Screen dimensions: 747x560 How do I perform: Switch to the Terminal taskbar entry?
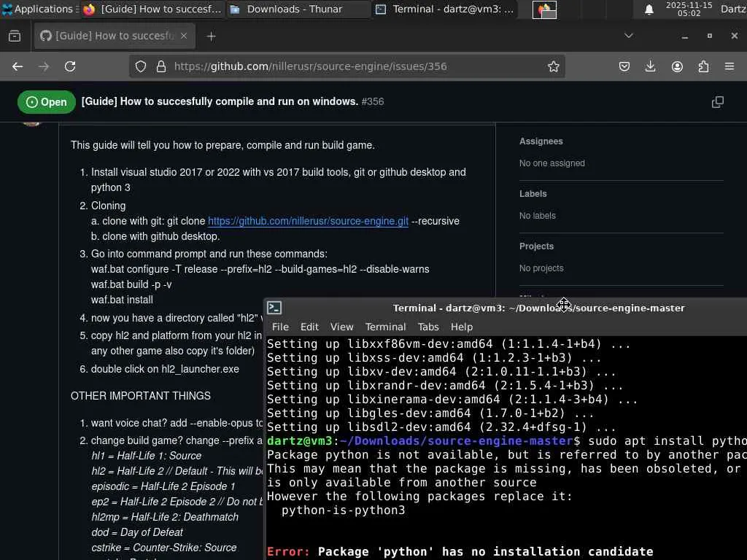tap(444, 9)
